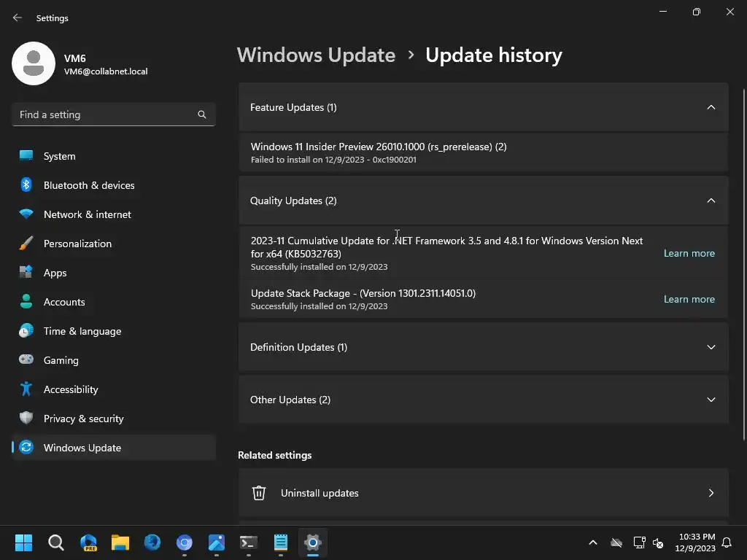Click the Time & language clock icon
Viewport: 747px width, 560px height.
(x=26, y=330)
